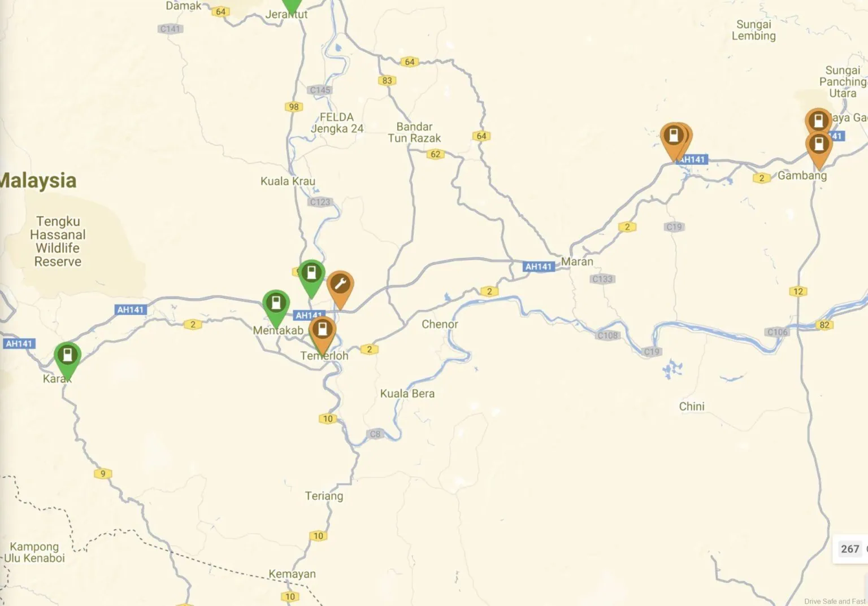Open the green charger pin above Mentakab label

point(276,308)
